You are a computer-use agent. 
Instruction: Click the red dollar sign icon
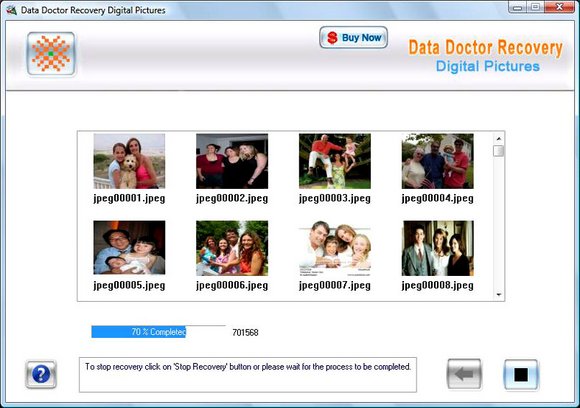click(332, 37)
